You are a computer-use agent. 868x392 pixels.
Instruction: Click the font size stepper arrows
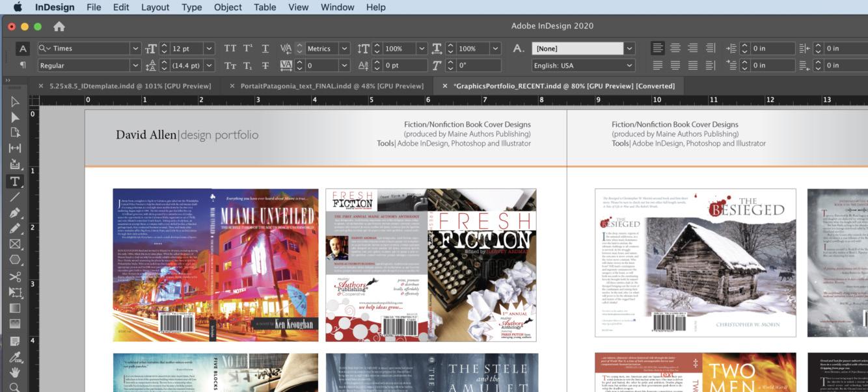point(165,49)
